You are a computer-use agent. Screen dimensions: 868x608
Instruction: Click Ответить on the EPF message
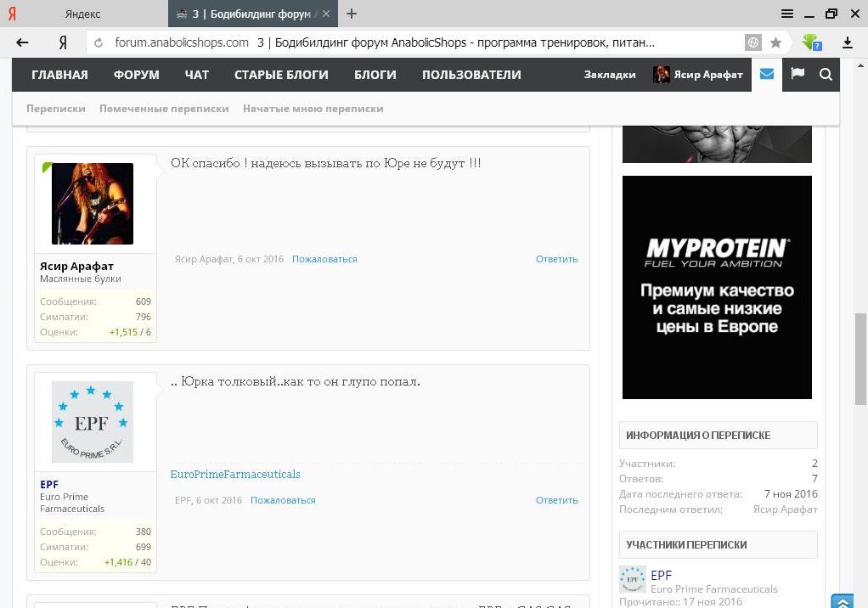[556, 500]
